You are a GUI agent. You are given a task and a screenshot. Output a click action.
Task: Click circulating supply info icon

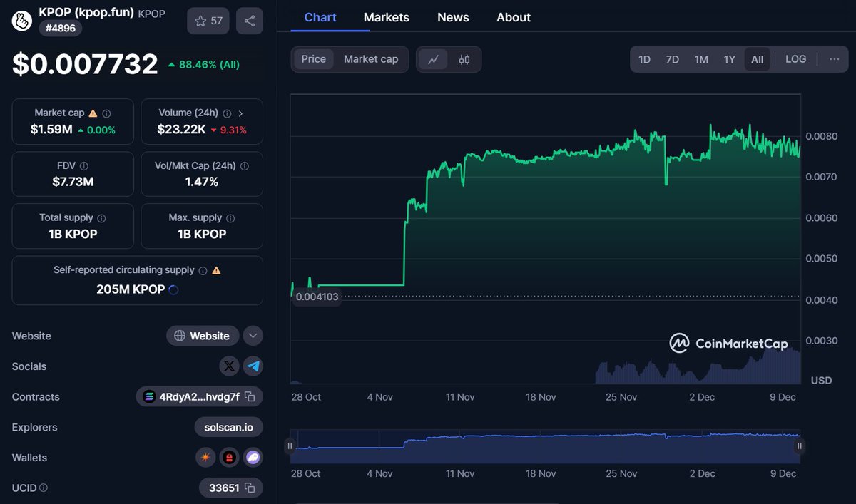203,271
